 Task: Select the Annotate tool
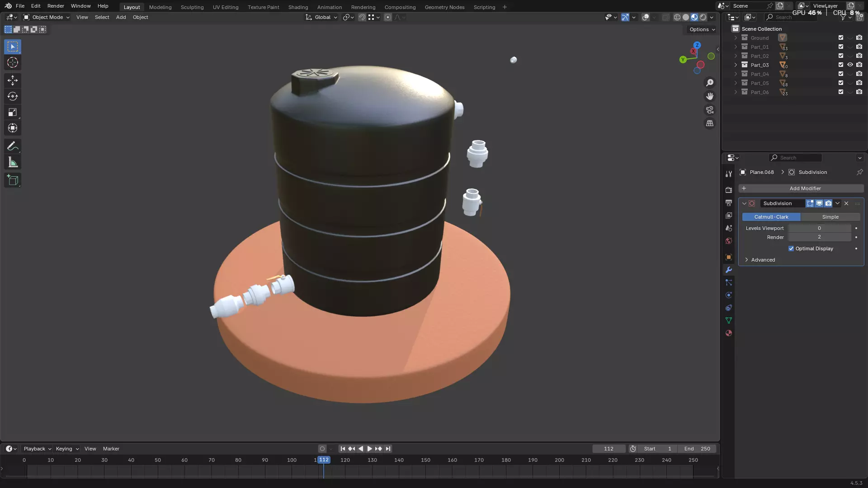click(x=13, y=146)
